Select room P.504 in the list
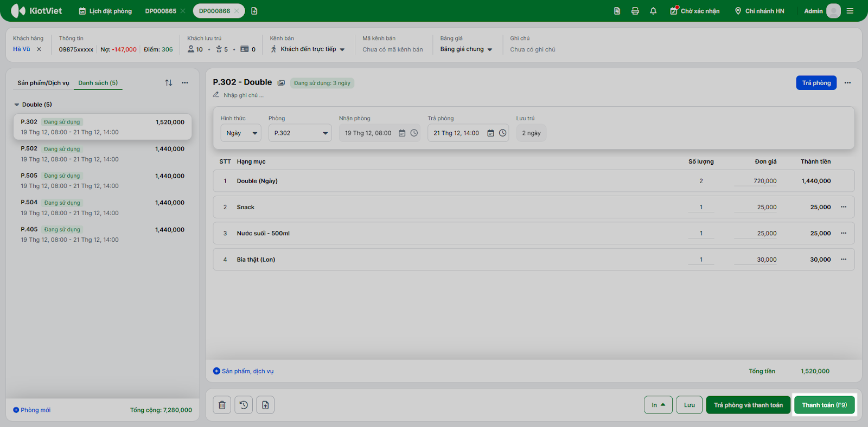This screenshot has height=427, width=868. point(103,208)
